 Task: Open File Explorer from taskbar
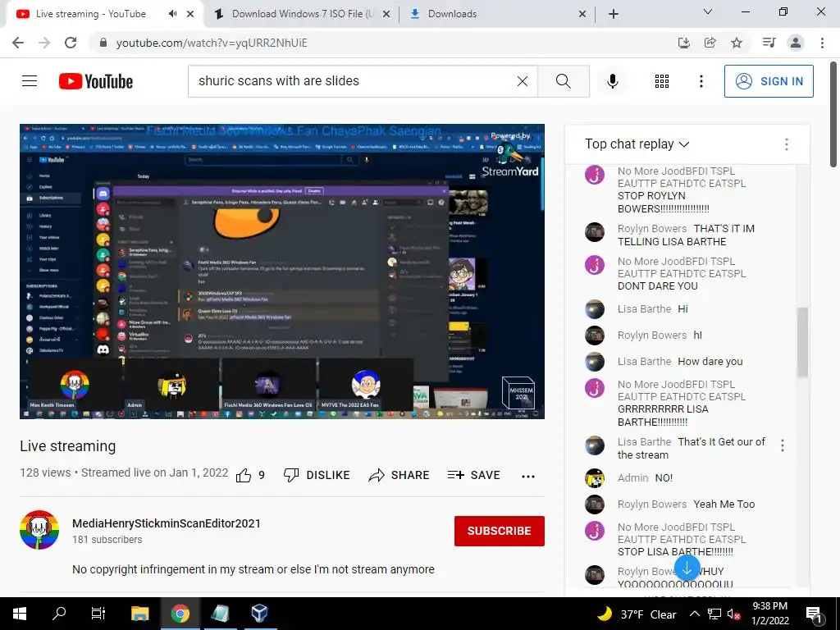click(x=139, y=614)
